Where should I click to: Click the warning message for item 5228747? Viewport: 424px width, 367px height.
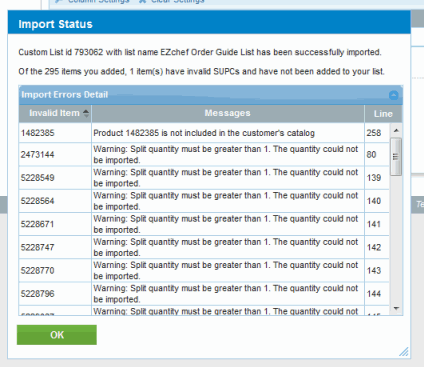tap(226, 247)
